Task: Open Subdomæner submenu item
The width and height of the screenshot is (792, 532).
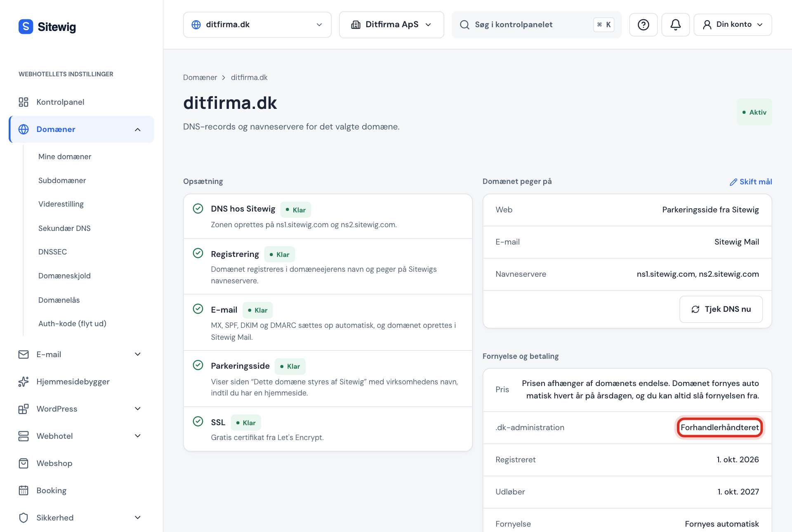Action: coord(62,180)
